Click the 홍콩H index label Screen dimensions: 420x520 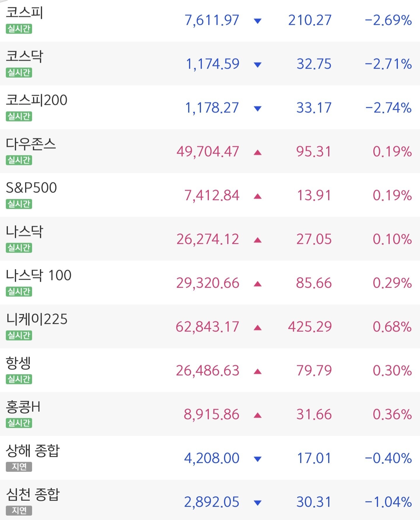[23, 407]
